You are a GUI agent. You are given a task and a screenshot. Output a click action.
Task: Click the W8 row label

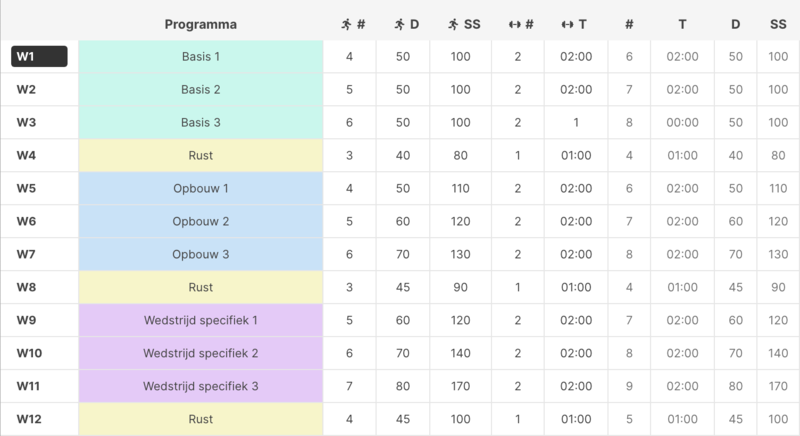(27, 288)
